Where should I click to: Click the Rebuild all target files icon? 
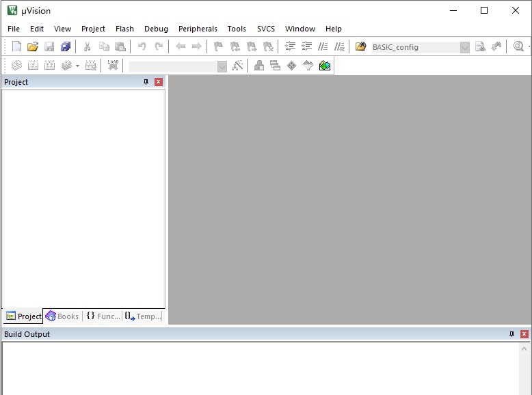[x=49, y=65]
